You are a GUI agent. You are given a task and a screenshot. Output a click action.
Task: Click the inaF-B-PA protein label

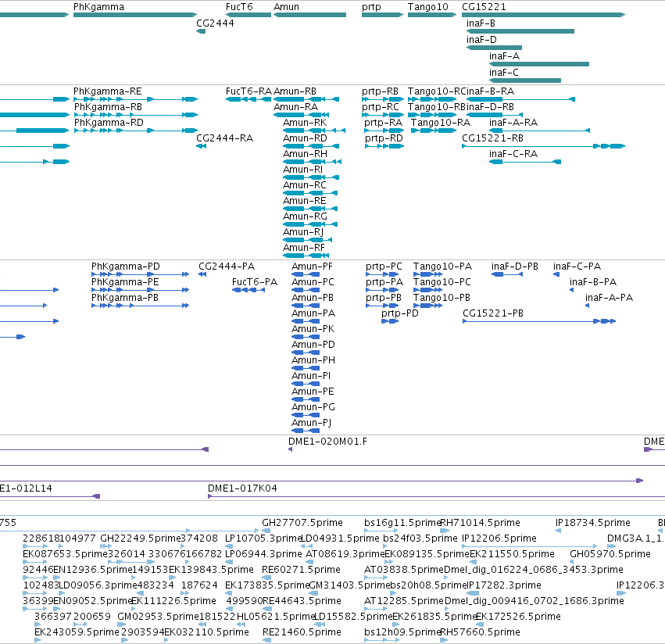coord(593,283)
